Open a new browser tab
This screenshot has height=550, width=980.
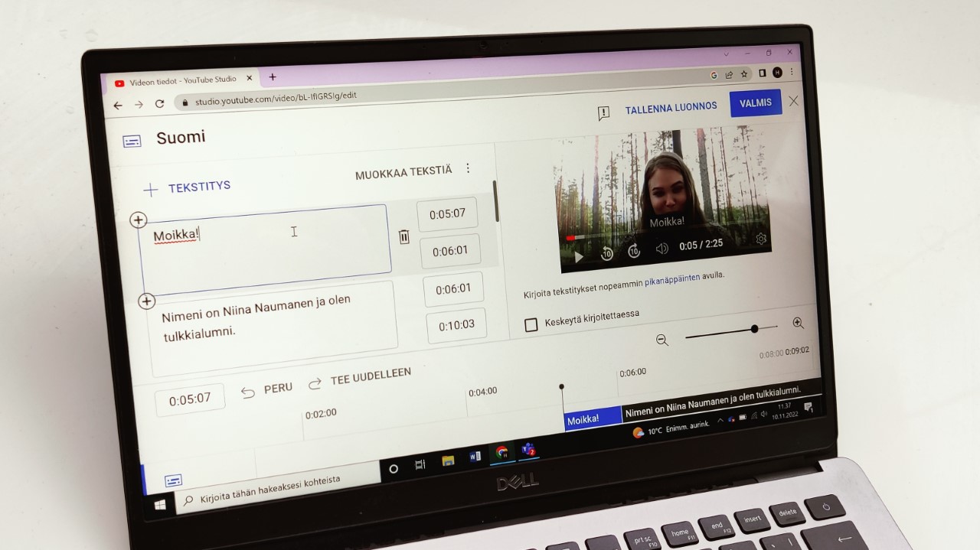point(273,77)
